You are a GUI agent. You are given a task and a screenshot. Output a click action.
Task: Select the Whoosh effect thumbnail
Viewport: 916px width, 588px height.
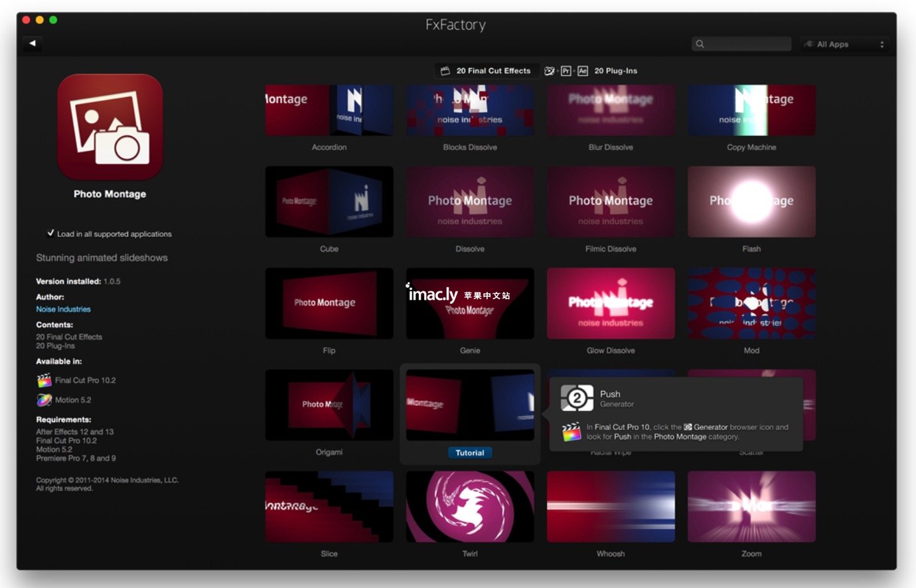coord(611,506)
